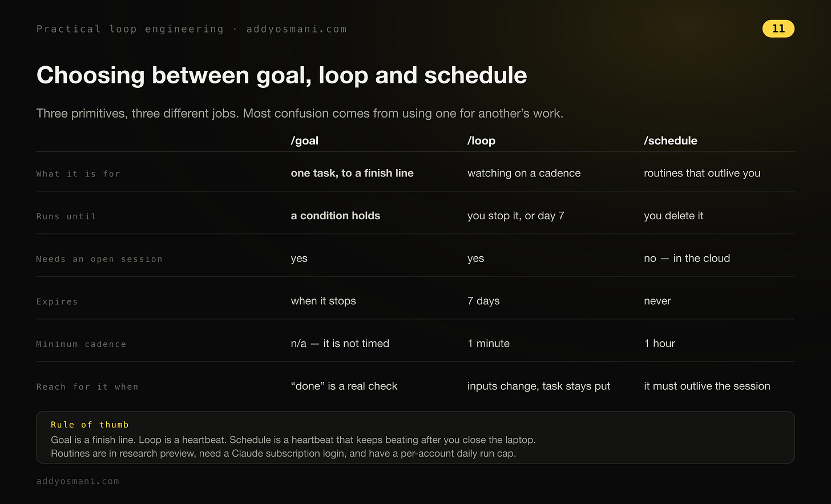Select the '1 hour' cadence cell
This screenshot has height=504, width=831.
(x=660, y=344)
